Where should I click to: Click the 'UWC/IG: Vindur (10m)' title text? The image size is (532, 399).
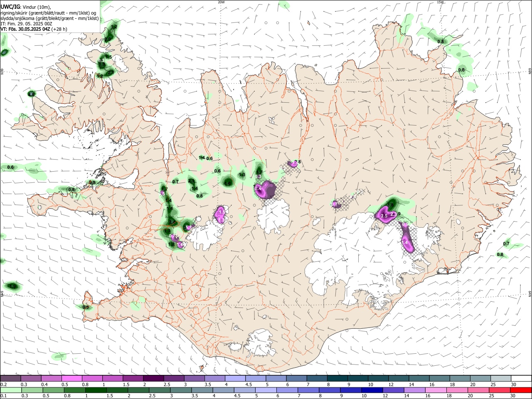click(x=25, y=7)
